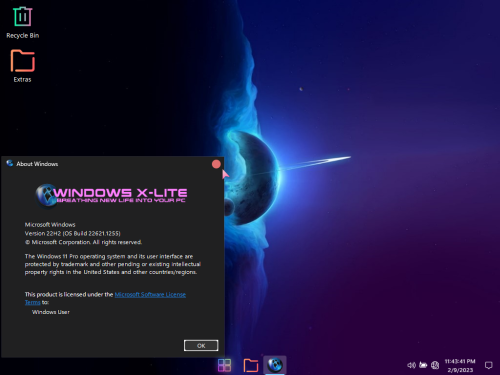The height and width of the screenshot is (375, 500).
Task: Click the small icon in the About Windows title bar
Action: point(10,163)
